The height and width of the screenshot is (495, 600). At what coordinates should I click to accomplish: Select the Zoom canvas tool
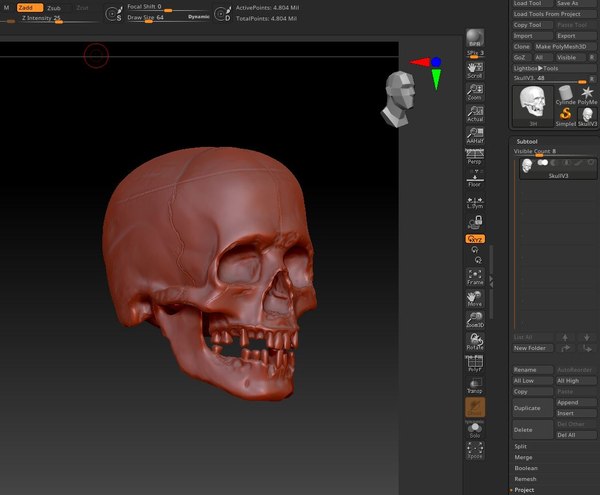pyautogui.click(x=475, y=92)
